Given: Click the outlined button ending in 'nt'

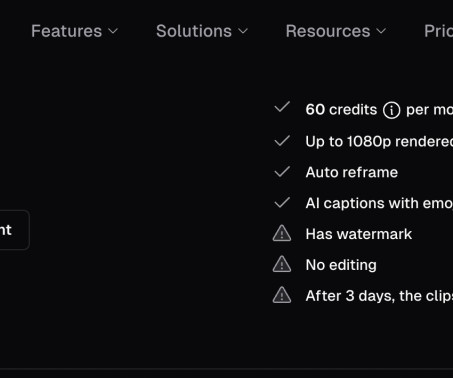Looking at the screenshot, I should click(14, 230).
